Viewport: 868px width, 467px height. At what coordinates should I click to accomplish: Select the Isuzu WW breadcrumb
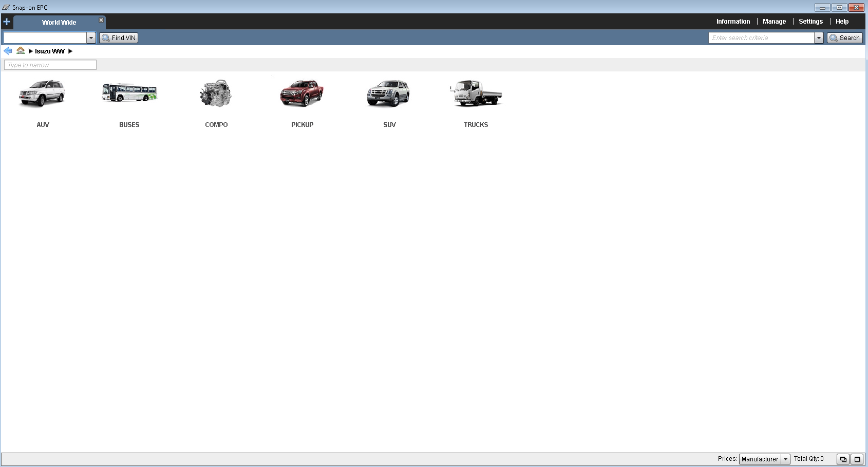50,51
